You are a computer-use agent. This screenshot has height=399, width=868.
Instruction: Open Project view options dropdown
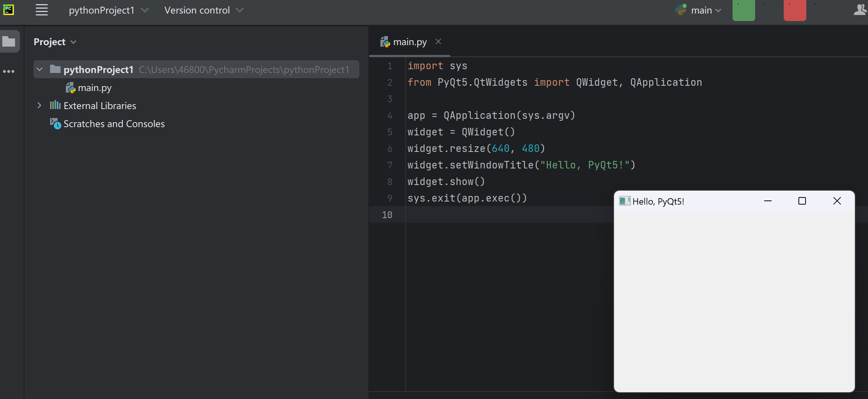55,42
